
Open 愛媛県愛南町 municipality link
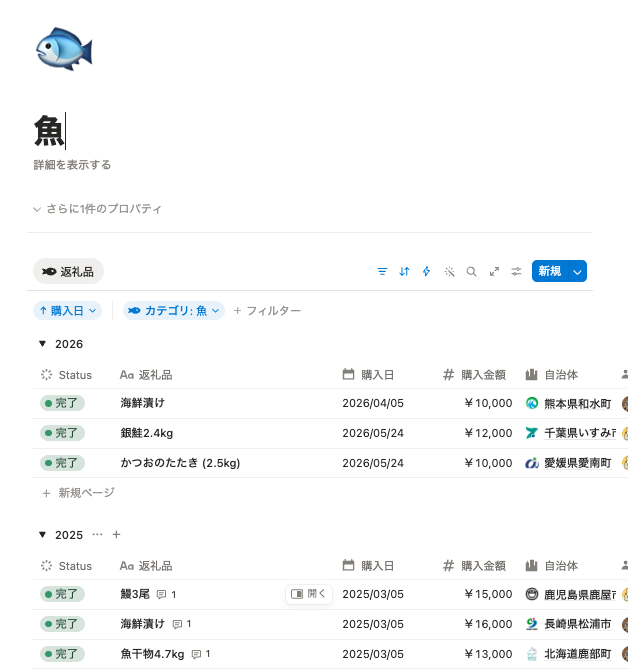(x=578, y=463)
